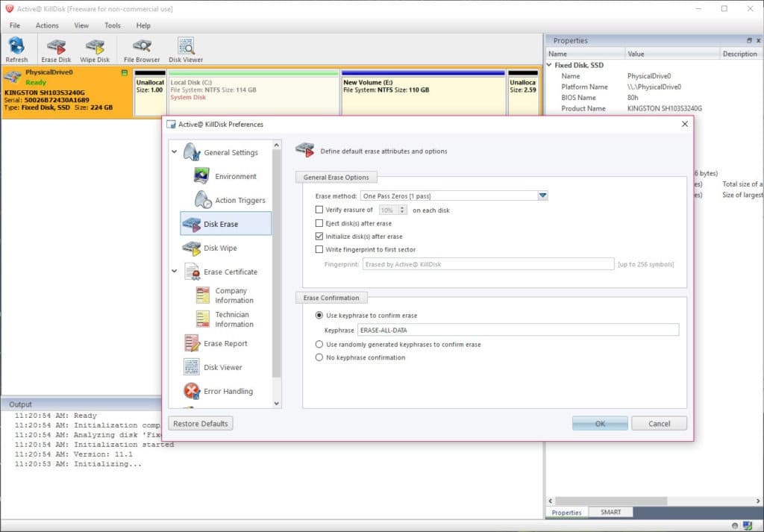The height and width of the screenshot is (532, 764).
Task: Open the Erase method dropdown
Action: (x=543, y=196)
